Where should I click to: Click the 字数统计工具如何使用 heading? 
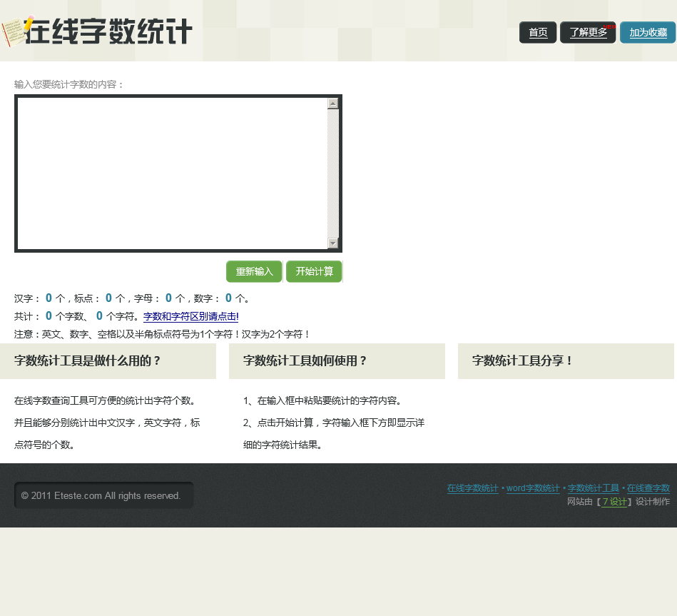(x=305, y=360)
